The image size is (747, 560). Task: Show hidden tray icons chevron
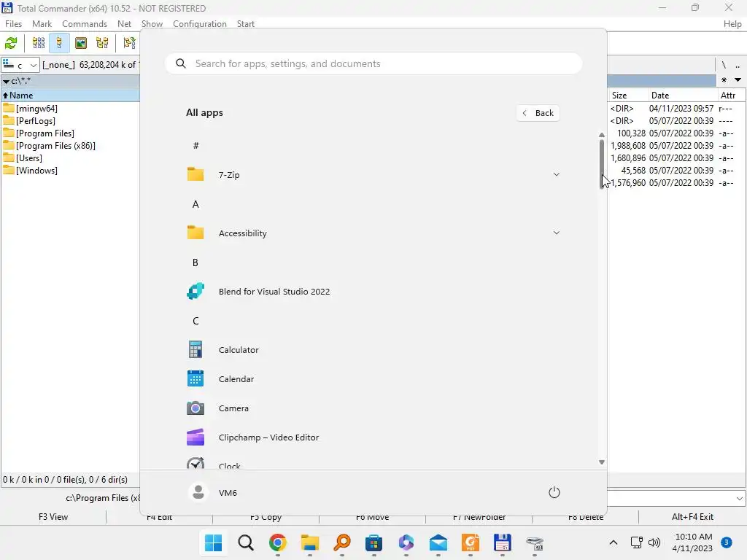[x=614, y=542]
